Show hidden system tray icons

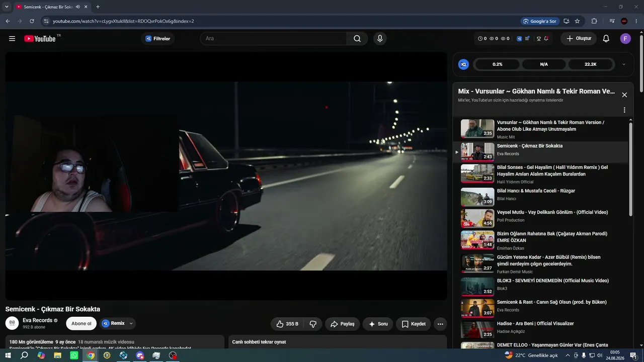pos(568,355)
